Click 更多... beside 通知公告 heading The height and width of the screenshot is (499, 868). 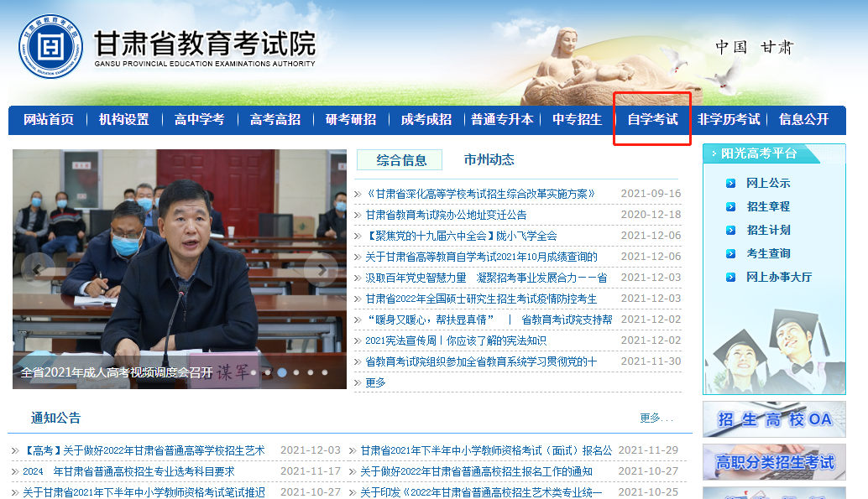click(656, 418)
